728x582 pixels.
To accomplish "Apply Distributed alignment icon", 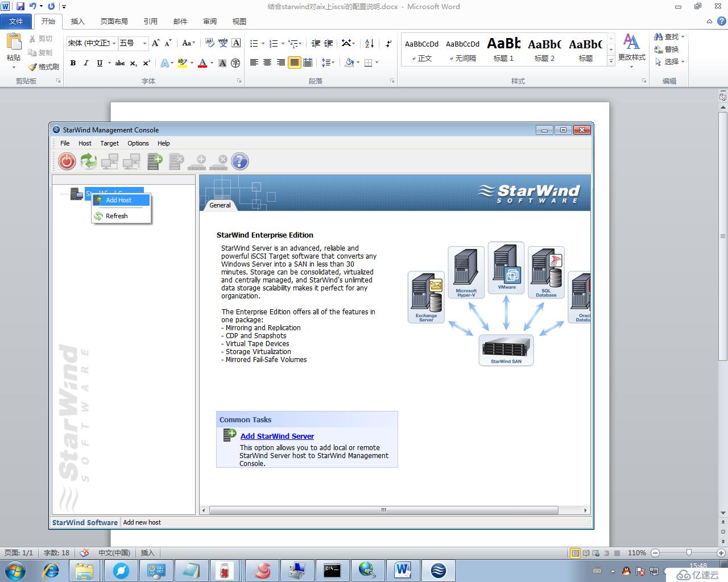I will 308,63.
